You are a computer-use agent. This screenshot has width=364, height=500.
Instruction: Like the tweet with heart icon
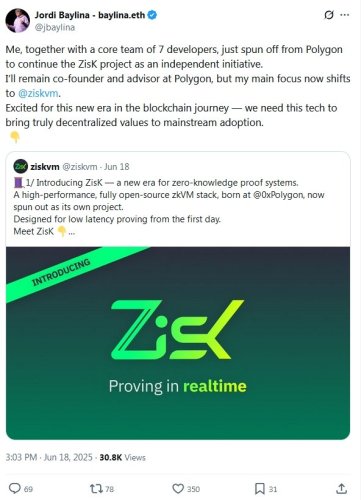click(178, 489)
